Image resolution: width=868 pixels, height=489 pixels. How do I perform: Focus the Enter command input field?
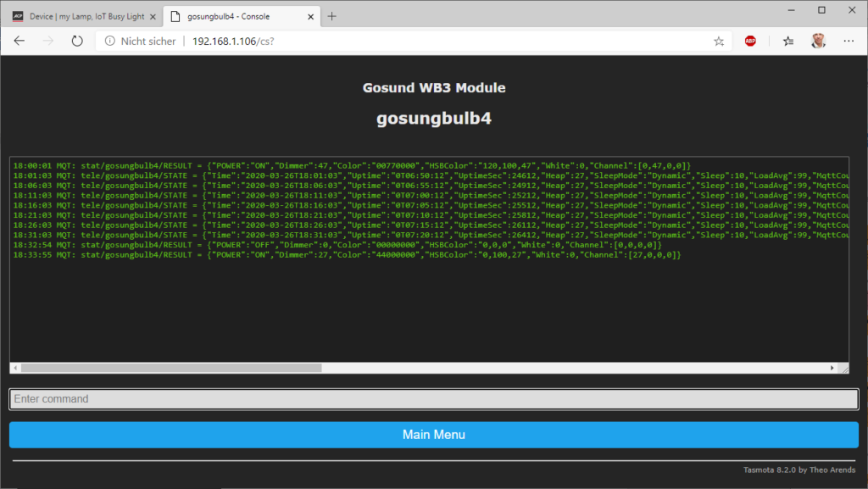434,399
